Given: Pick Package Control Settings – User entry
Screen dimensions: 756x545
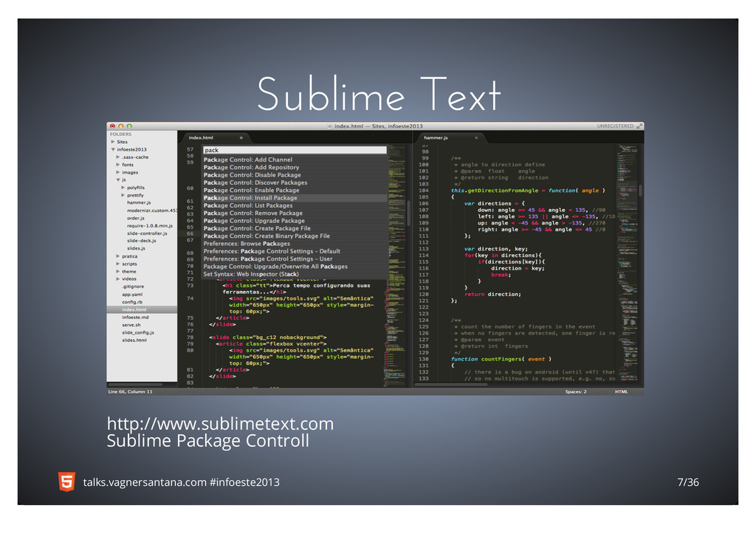Looking at the screenshot, I should point(295,259).
